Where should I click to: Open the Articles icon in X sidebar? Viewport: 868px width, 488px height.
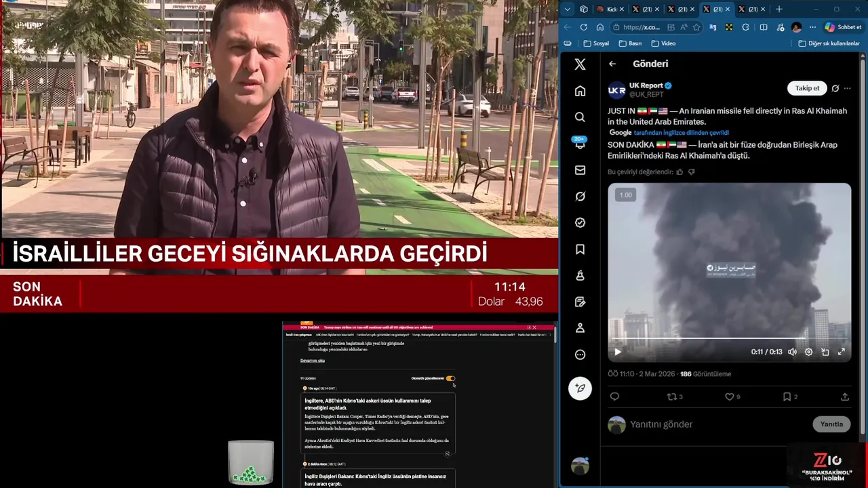pyautogui.click(x=580, y=302)
